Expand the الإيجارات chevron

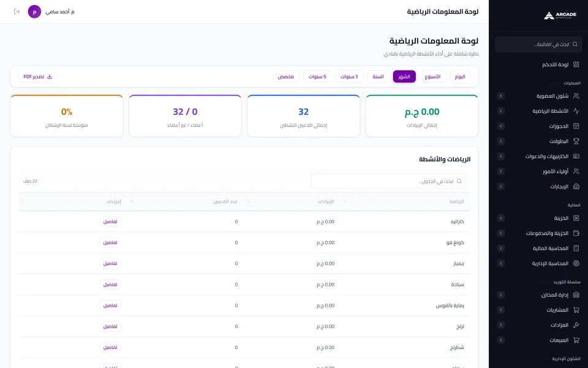tap(500, 186)
